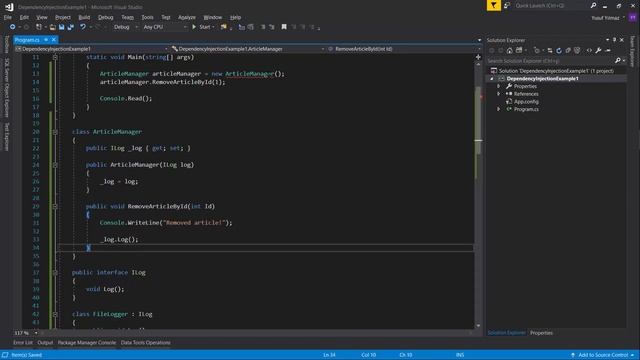Open the Solution Explorer window position dropdown arrow
640x360 pixels.
tap(607, 40)
